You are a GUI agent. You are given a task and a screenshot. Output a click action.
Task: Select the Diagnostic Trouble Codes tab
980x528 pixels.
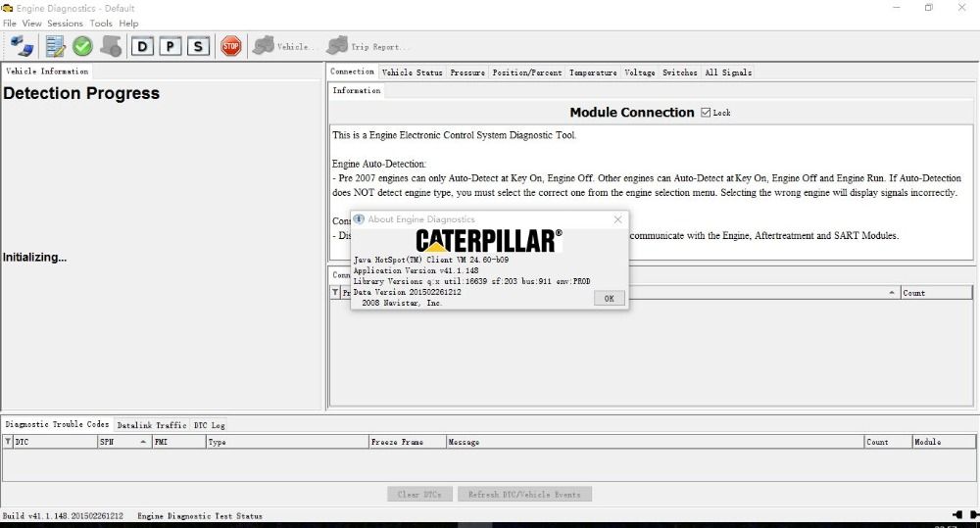point(57,424)
